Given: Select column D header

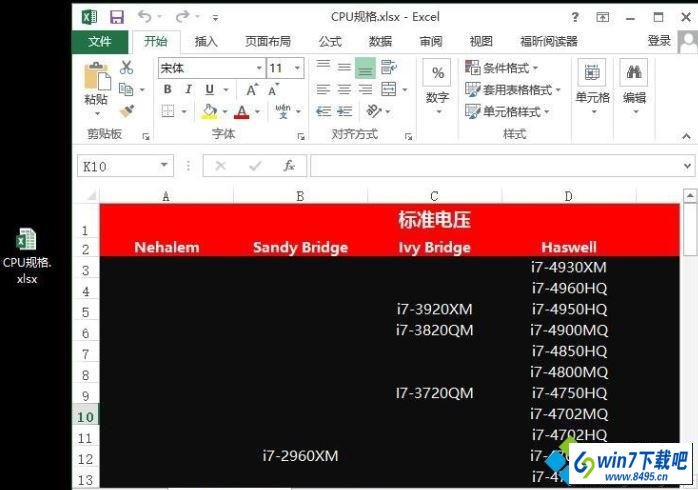Looking at the screenshot, I should tap(568, 196).
